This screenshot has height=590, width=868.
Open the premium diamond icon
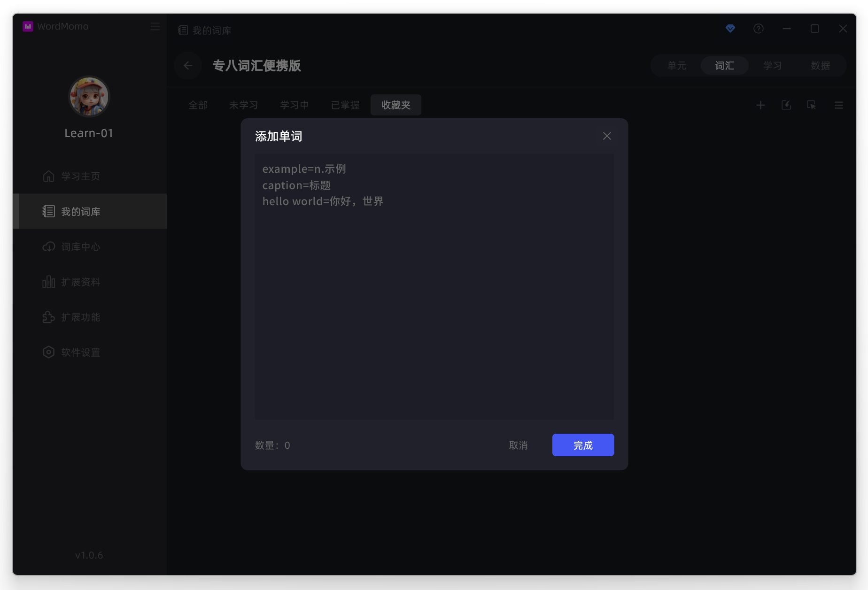click(730, 29)
